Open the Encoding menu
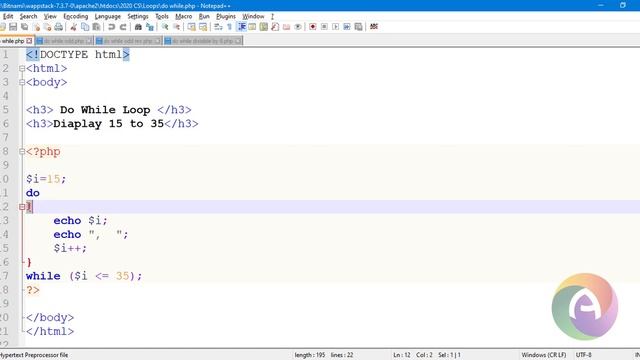Viewport: 640px width, 360px height. click(76, 16)
